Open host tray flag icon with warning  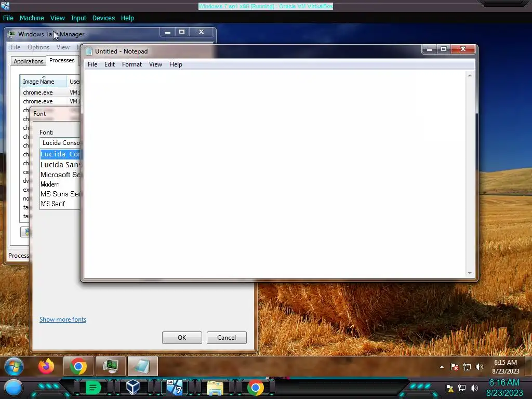click(449, 388)
